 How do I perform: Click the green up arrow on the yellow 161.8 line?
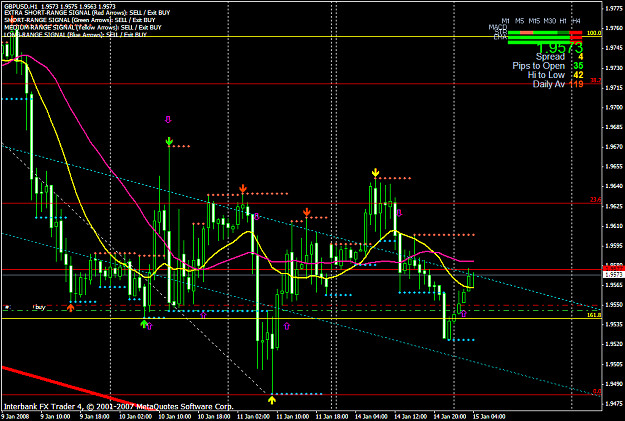coord(144,324)
